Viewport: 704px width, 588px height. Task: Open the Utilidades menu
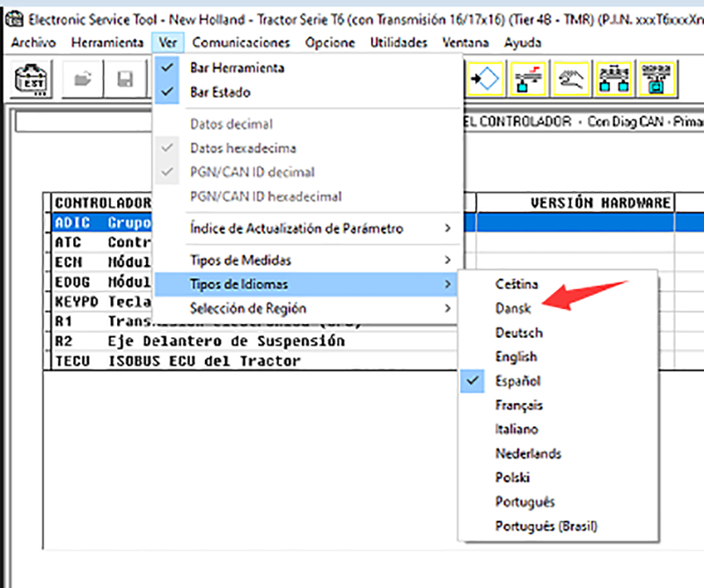(399, 42)
